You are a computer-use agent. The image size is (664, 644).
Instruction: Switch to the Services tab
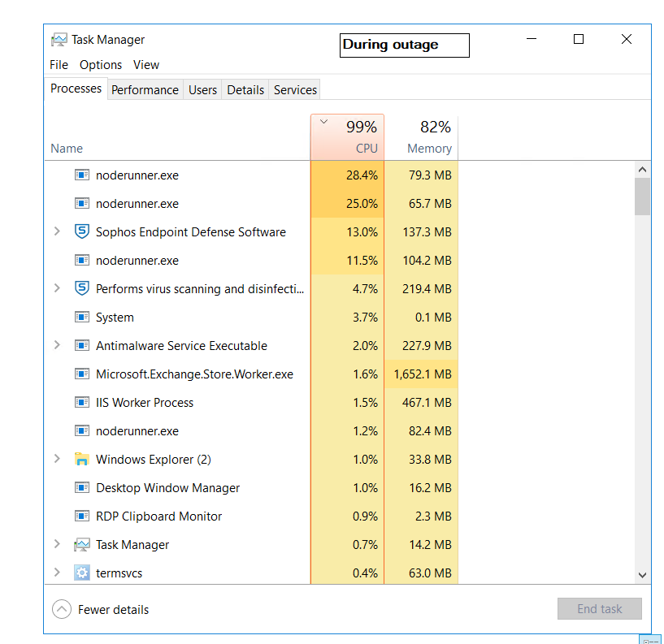pyautogui.click(x=295, y=89)
